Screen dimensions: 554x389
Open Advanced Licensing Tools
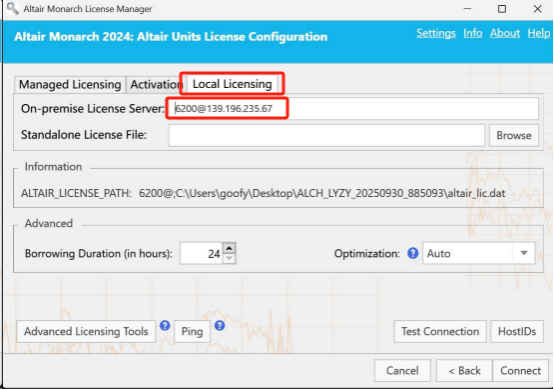86,331
